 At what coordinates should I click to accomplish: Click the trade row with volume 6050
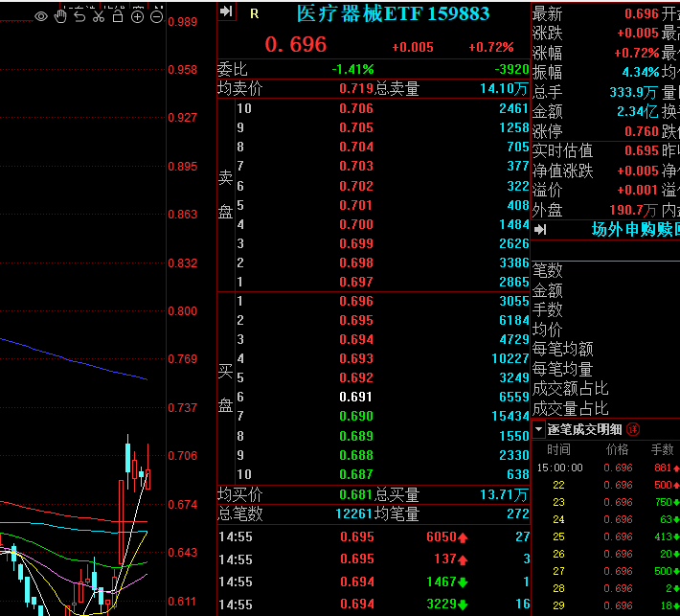coord(374,537)
